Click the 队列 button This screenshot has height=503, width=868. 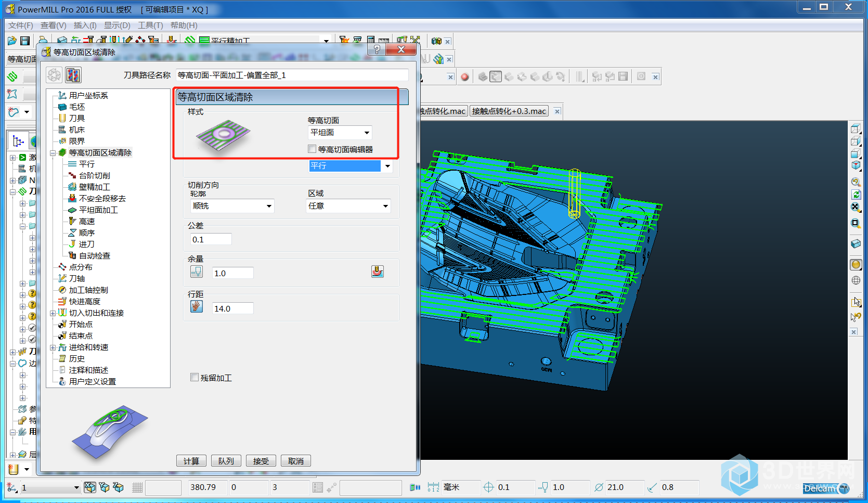click(226, 461)
